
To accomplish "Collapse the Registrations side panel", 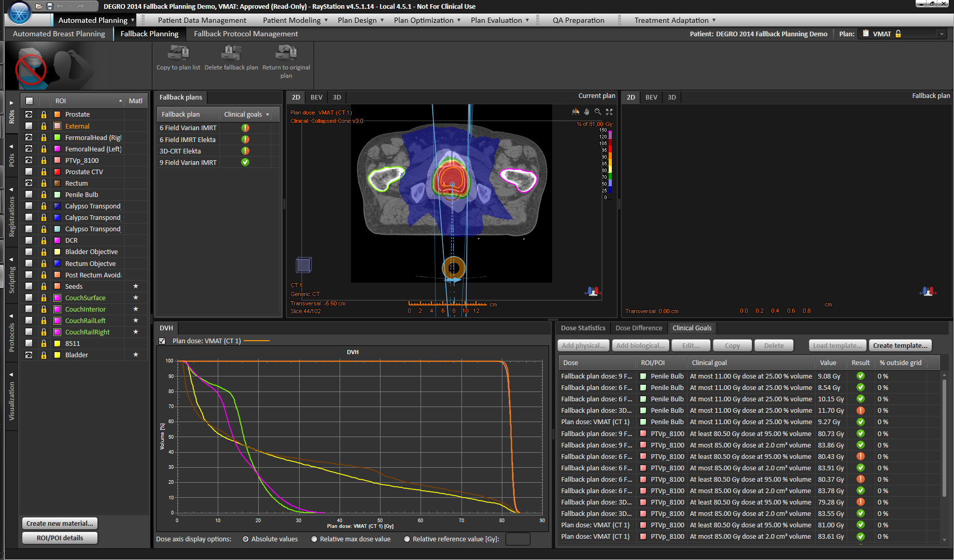I will point(11,190).
